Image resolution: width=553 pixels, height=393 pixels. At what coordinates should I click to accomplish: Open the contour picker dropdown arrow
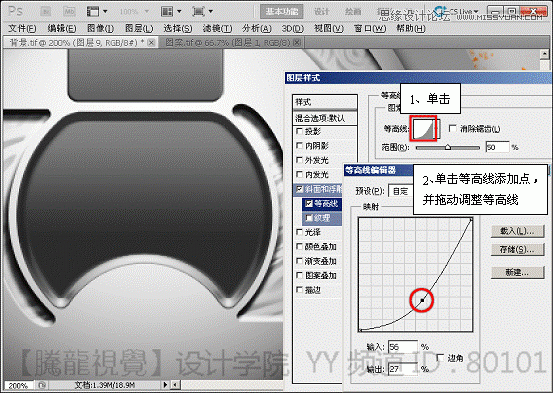pyautogui.click(x=437, y=128)
